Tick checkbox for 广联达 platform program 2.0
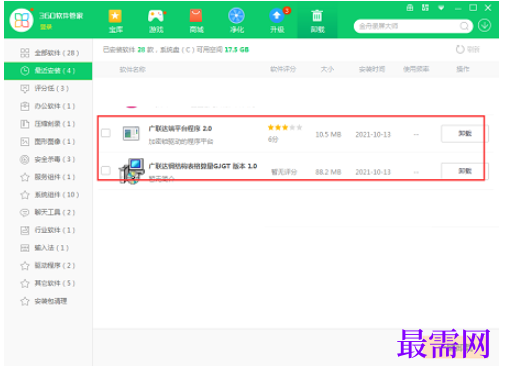The image size is (509, 375). click(x=106, y=133)
